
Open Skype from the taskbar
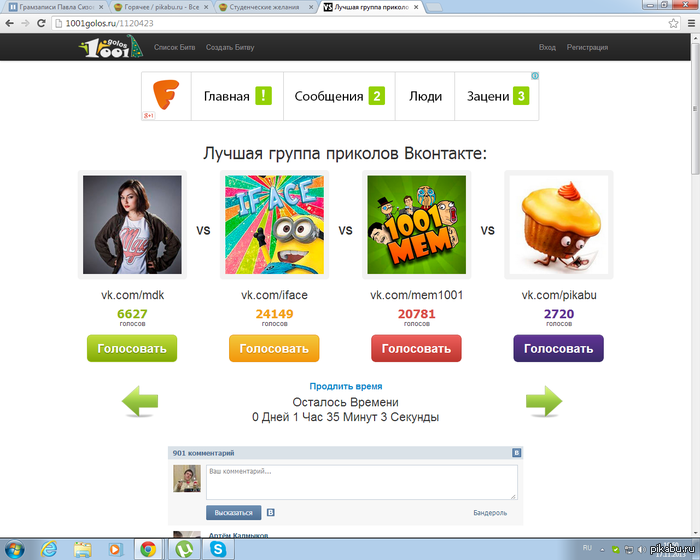coord(218,549)
